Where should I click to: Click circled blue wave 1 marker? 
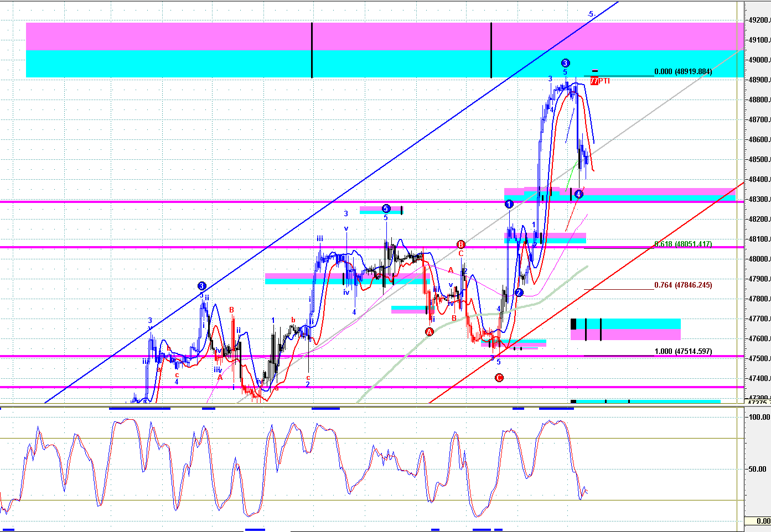pos(509,204)
